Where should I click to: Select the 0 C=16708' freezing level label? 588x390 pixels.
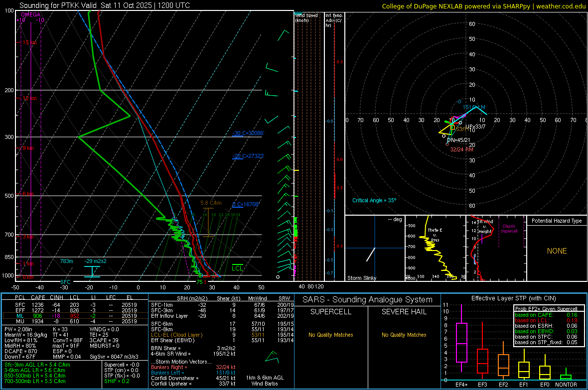[246, 204]
